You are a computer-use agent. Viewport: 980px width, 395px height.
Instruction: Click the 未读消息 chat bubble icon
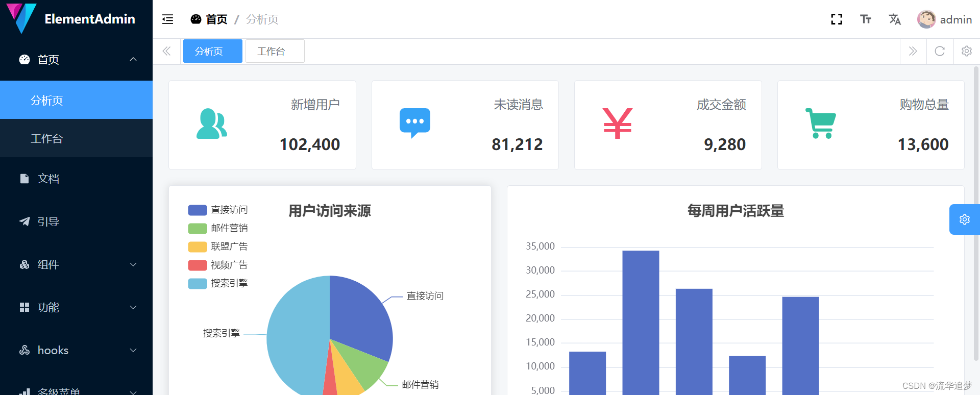(x=415, y=123)
